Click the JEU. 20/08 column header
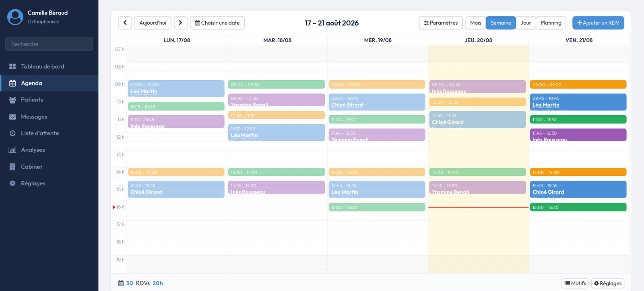This screenshot has height=291, width=644. 478,40
